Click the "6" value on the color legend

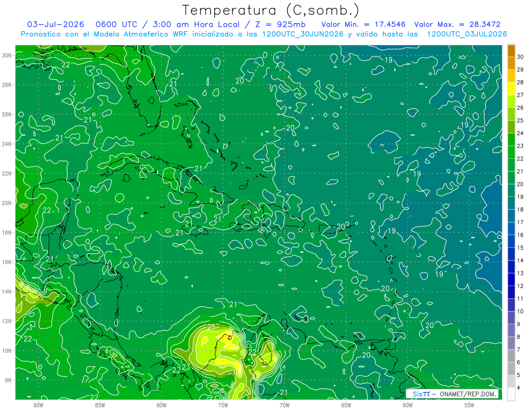[x=519, y=362]
